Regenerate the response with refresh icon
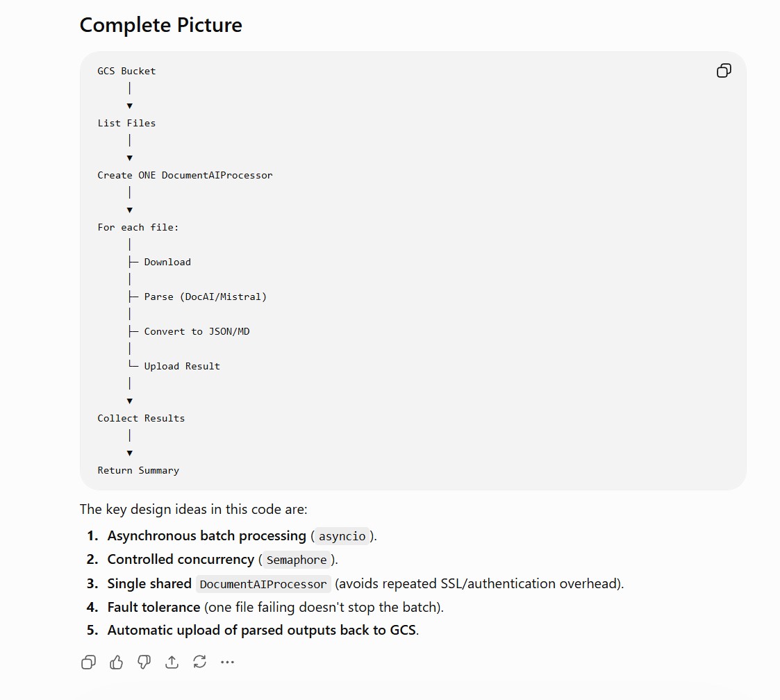780x700 pixels. point(199,662)
